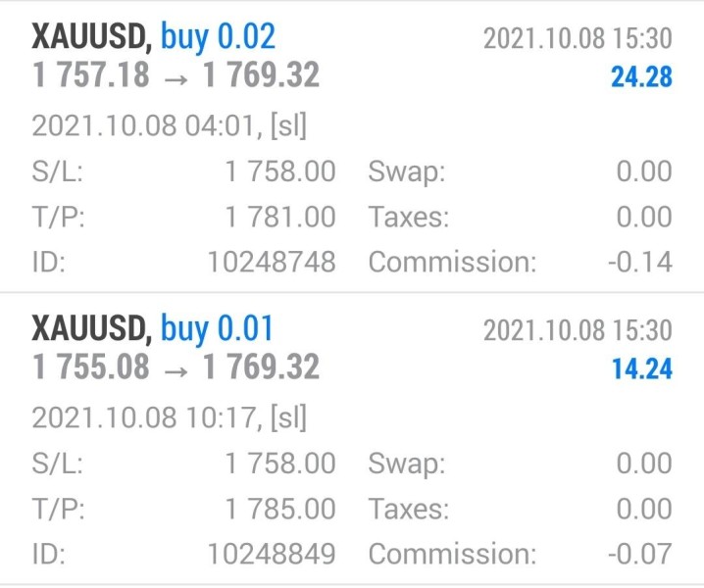Select the T/P value 1 785.00
This screenshot has width=704, height=588.
280,509
